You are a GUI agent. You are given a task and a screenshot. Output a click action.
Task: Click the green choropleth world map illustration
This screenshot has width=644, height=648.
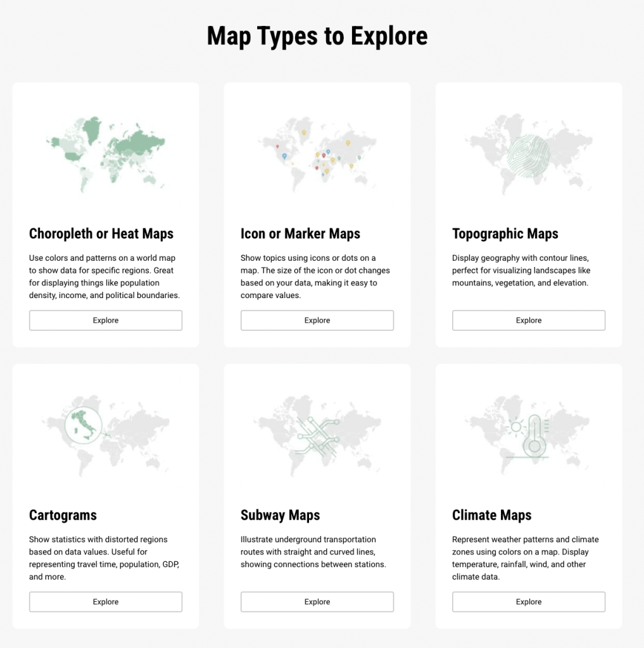pyautogui.click(x=106, y=154)
